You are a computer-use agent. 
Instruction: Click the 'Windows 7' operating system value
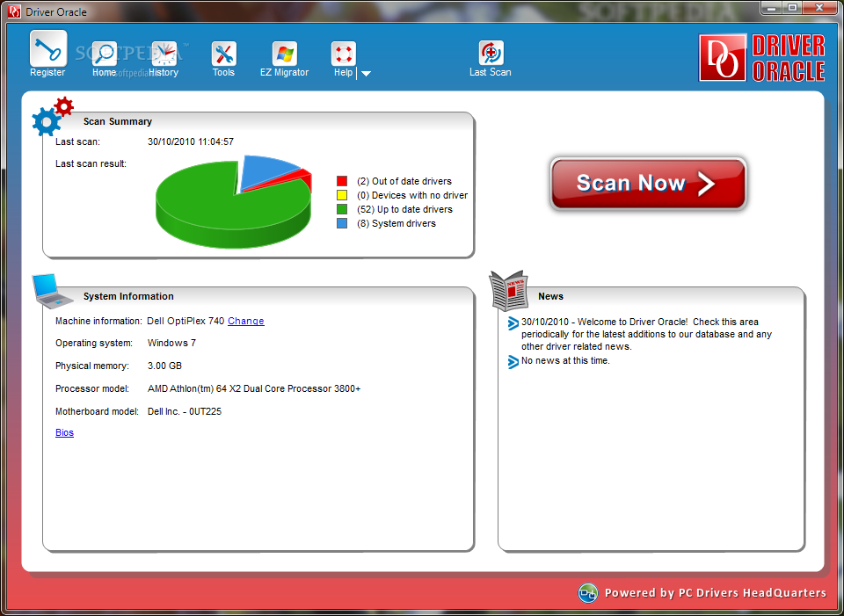point(171,343)
